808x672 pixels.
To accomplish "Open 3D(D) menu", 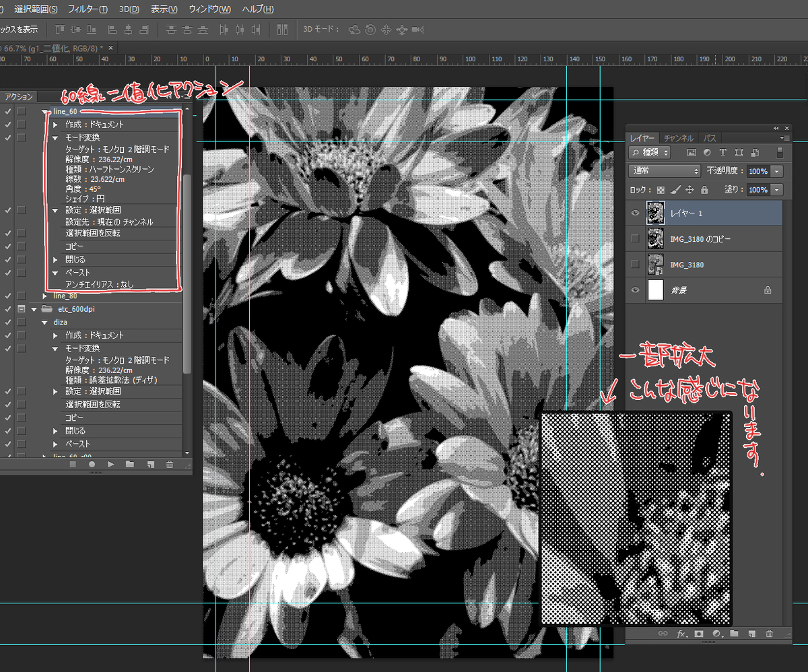I will click(129, 9).
